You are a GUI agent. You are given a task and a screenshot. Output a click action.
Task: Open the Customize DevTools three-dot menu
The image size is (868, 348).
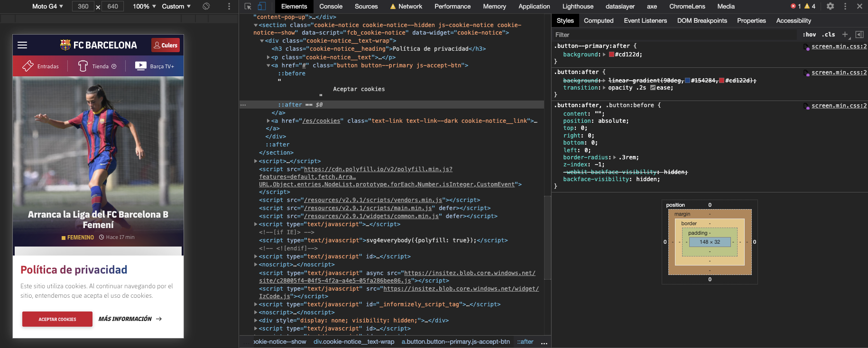pyautogui.click(x=845, y=6)
